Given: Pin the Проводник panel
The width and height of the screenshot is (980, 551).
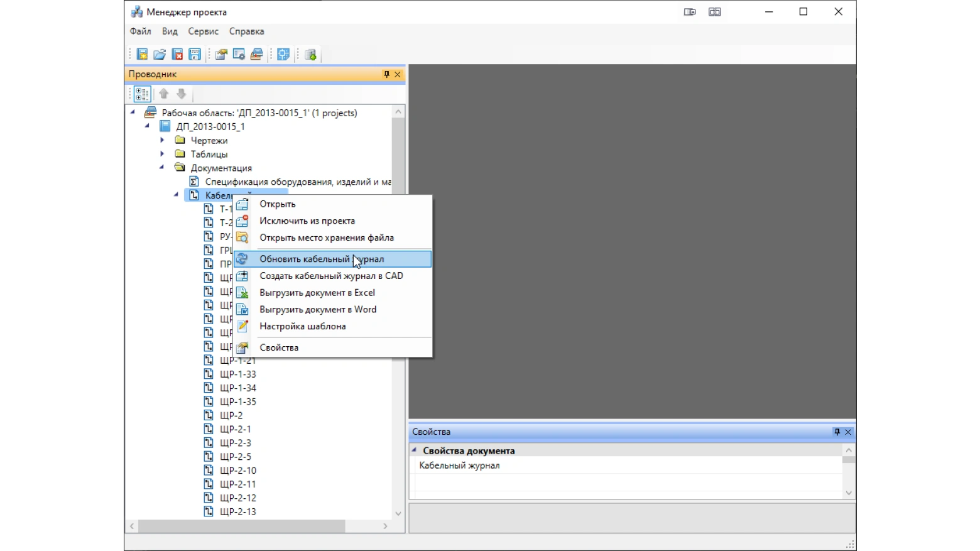Looking at the screenshot, I should [386, 74].
